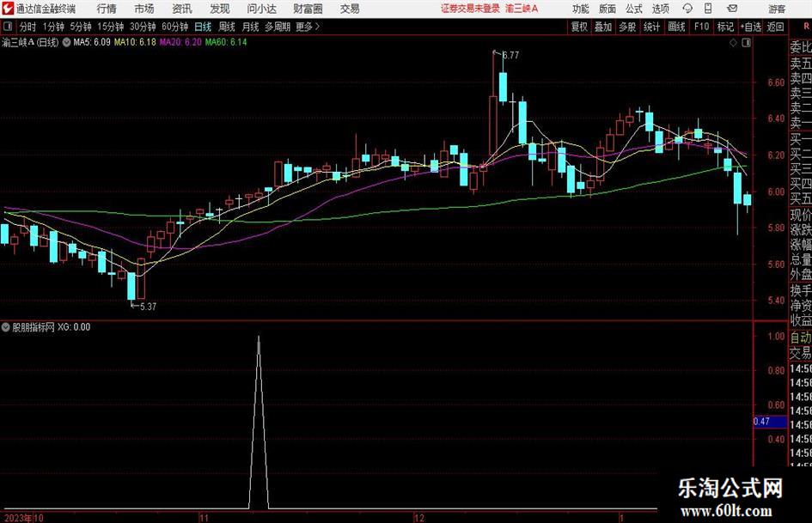Click the MA10: 6.18 label
This screenshot has height=523, width=812.
(135, 42)
